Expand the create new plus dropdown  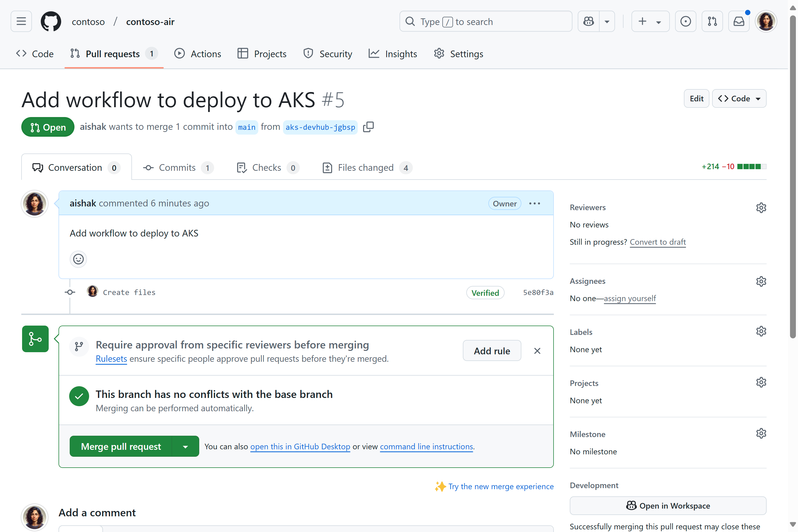coord(650,21)
